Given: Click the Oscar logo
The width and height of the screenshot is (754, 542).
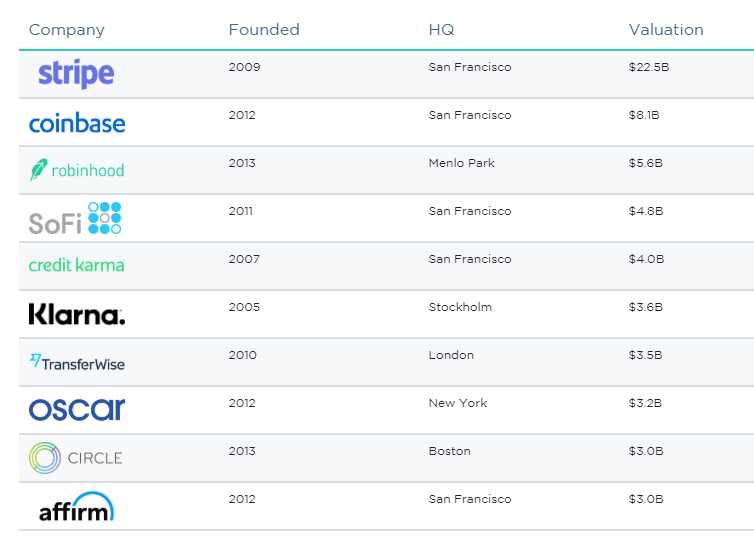Looking at the screenshot, I should (x=77, y=409).
